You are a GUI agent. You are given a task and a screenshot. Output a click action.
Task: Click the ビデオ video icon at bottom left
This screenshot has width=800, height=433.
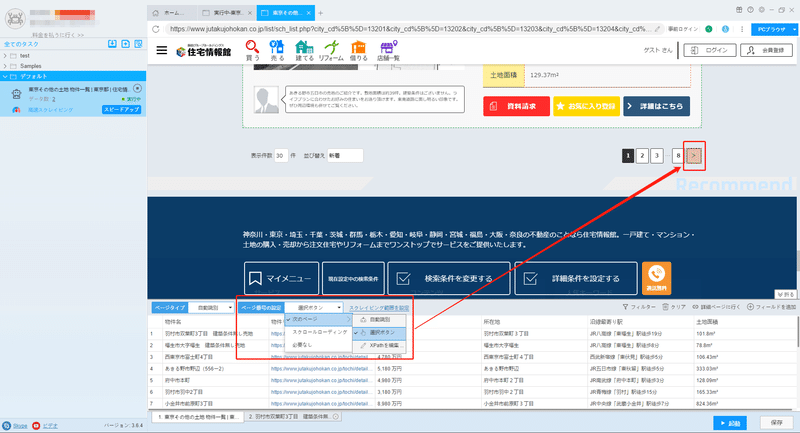36,425
